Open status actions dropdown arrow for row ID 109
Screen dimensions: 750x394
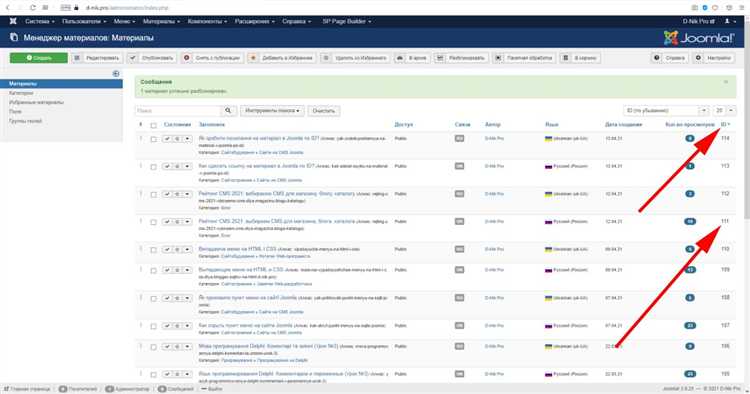pyautogui.click(x=187, y=271)
